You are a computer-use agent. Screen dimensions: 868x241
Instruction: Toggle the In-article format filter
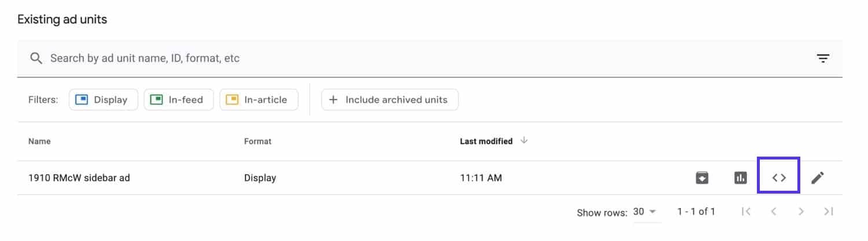259,99
